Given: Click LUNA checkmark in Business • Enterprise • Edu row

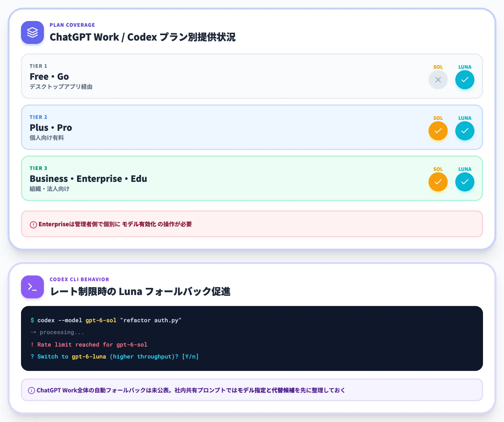Looking at the screenshot, I should pos(465,182).
